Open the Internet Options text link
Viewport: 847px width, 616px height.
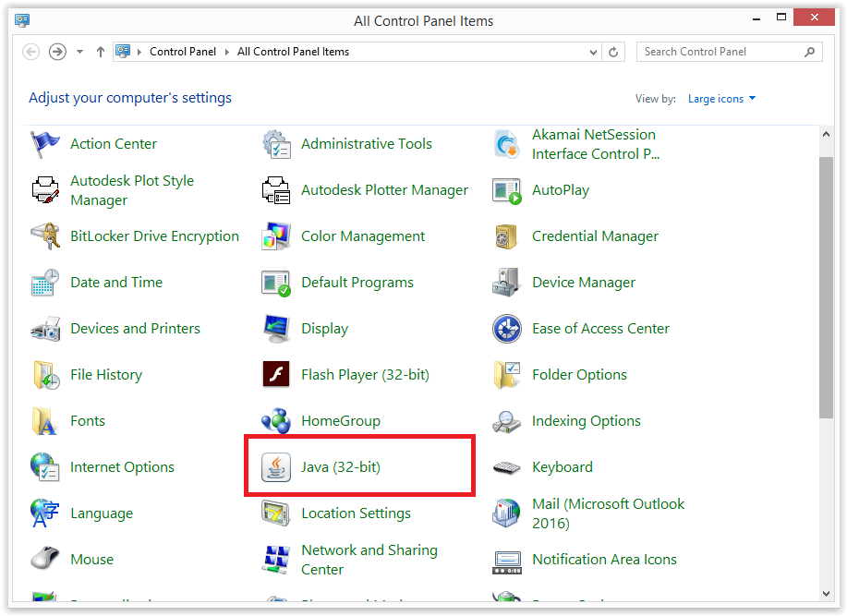[x=122, y=467]
